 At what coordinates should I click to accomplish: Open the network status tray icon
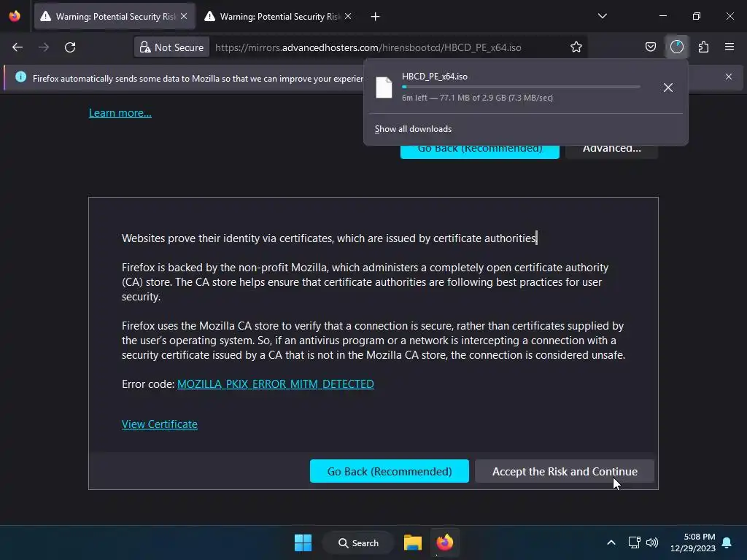pyautogui.click(x=634, y=542)
